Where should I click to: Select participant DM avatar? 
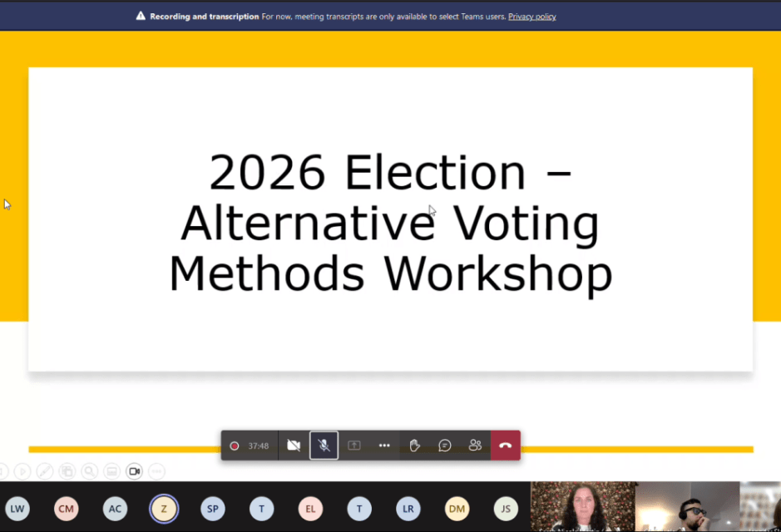(457, 508)
